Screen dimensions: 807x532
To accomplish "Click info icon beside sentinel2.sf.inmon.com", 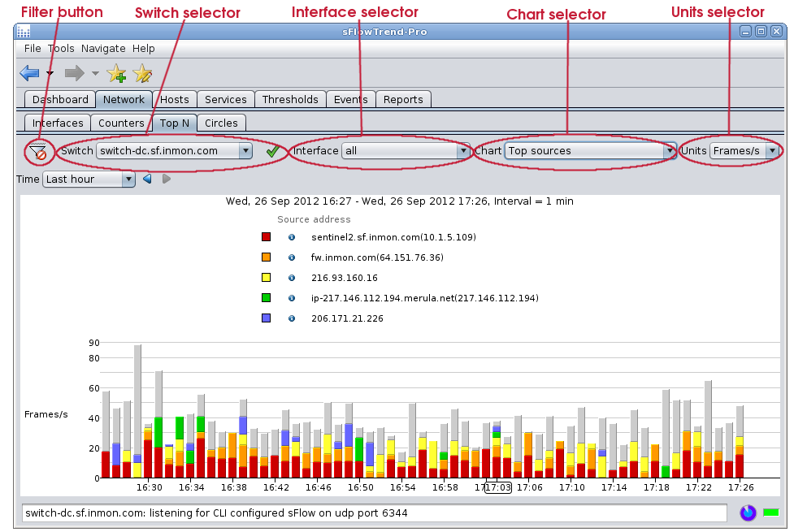I will pyautogui.click(x=292, y=237).
